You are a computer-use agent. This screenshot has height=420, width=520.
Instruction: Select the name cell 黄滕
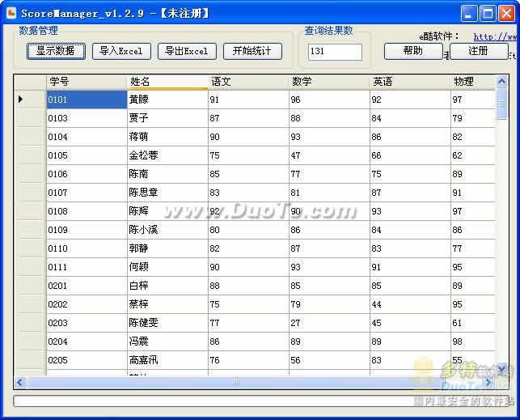pos(167,100)
